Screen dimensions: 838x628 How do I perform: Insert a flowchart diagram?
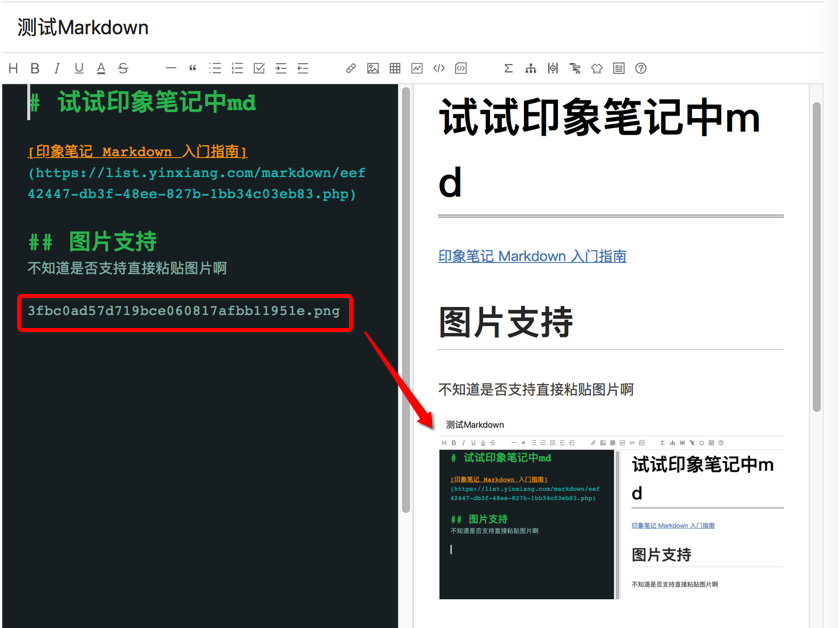tap(531, 68)
